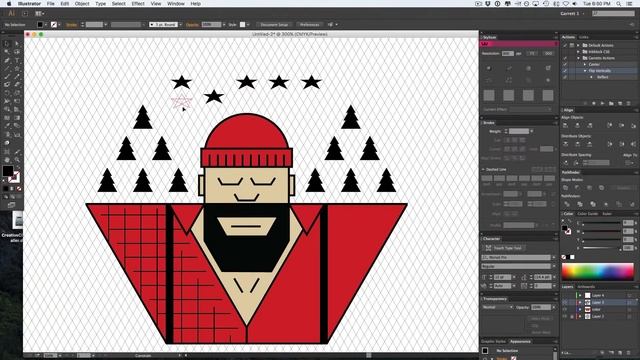Viewport: 640px width, 360px height.
Task: Click Create New Layer icon in Layers panel
Action: coord(620,353)
